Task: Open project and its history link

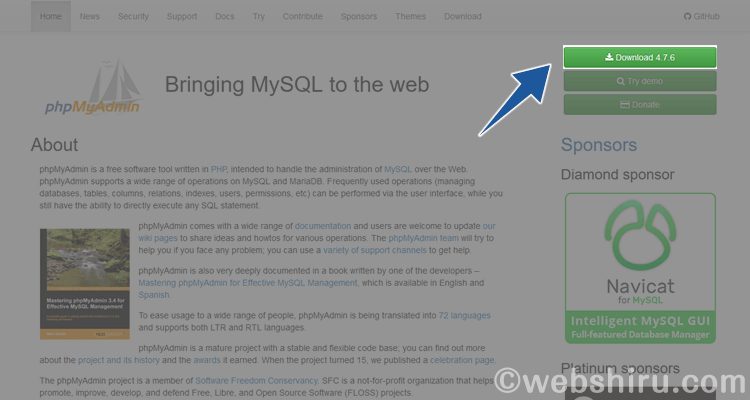Action: tap(119, 360)
